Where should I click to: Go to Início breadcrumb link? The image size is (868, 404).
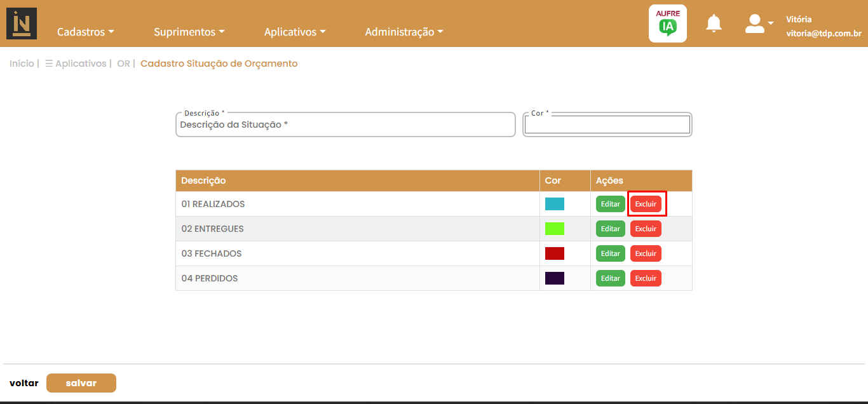click(22, 64)
